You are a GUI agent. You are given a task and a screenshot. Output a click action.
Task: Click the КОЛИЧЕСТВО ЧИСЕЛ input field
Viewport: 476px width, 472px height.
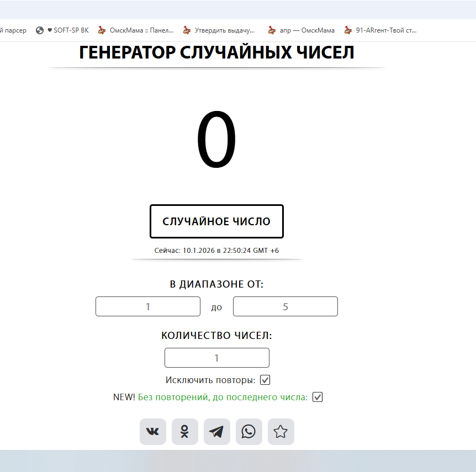pyautogui.click(x=216, y=358)
